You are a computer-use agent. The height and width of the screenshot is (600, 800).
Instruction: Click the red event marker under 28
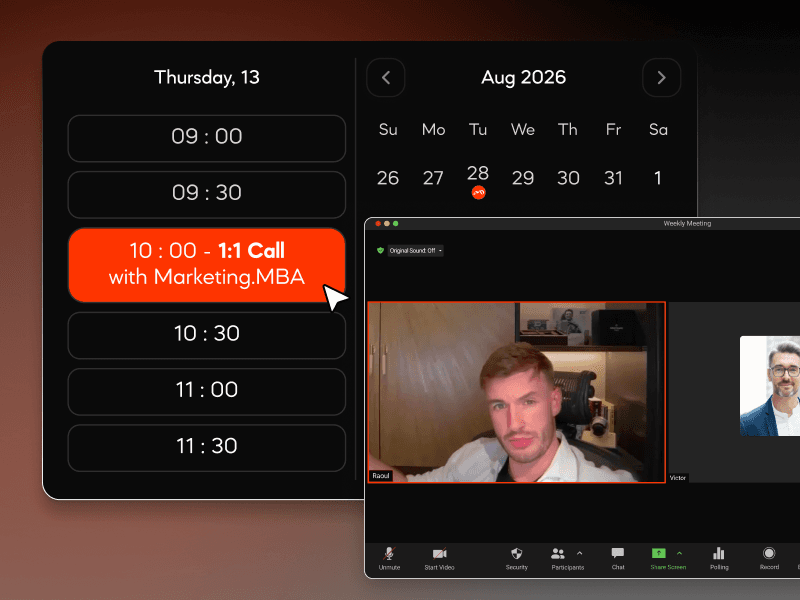click(x=479, y=192)
